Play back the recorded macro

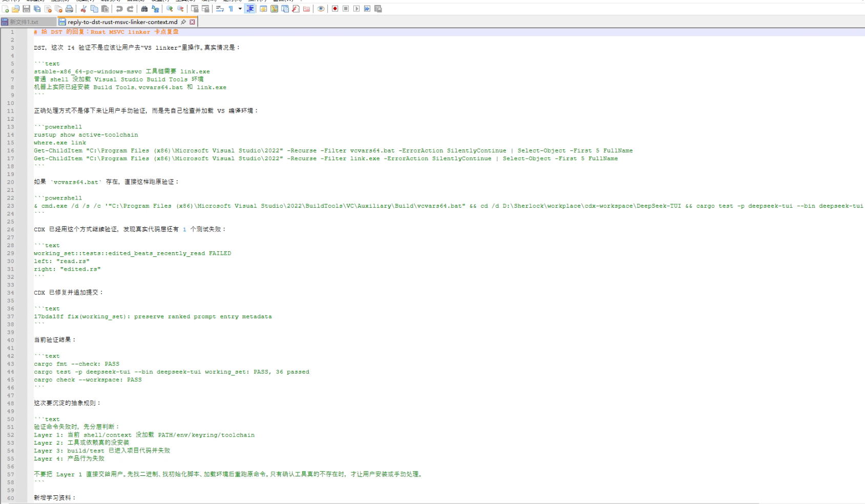pos(356,9)
